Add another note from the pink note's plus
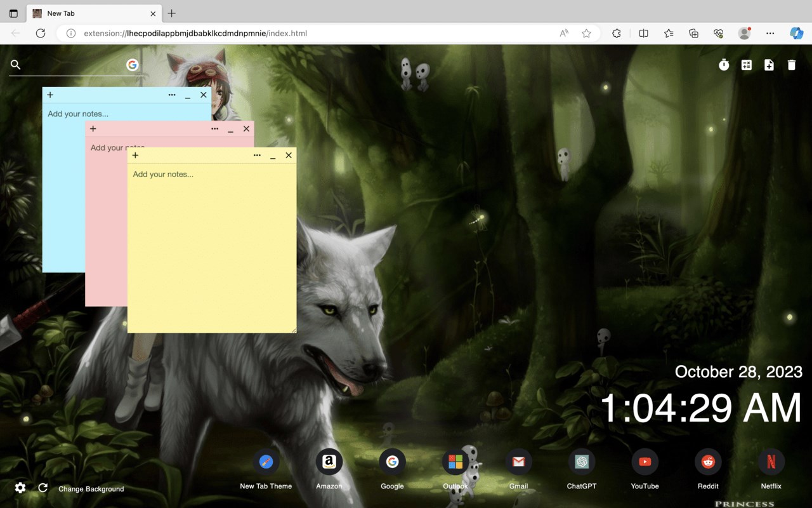This screenshot has width=812, height=508. (x=93, y=129)
